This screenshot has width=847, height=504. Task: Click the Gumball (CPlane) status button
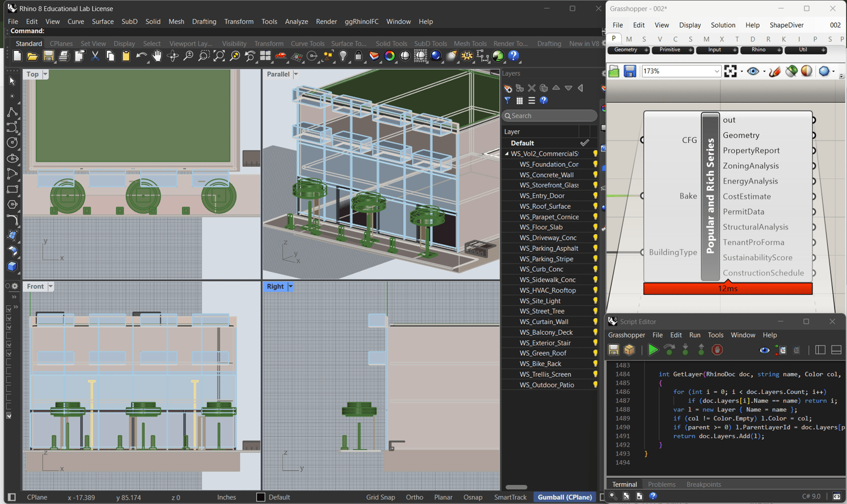click(565, 497)
